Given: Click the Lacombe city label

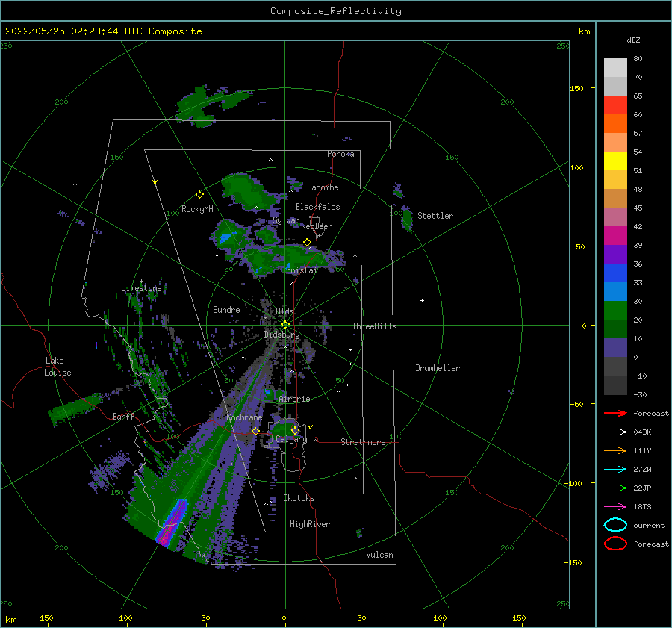Looking at the screenshot, I should pos(323,187).
